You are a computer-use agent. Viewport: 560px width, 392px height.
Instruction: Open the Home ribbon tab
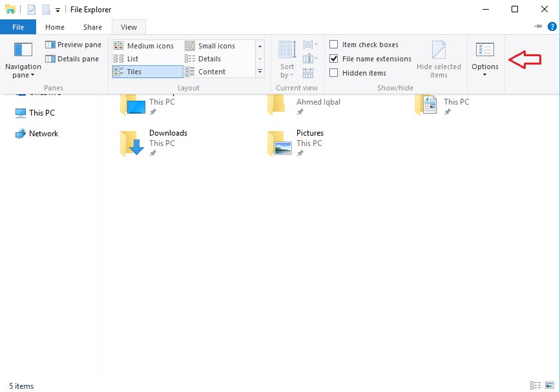(55, 27)
